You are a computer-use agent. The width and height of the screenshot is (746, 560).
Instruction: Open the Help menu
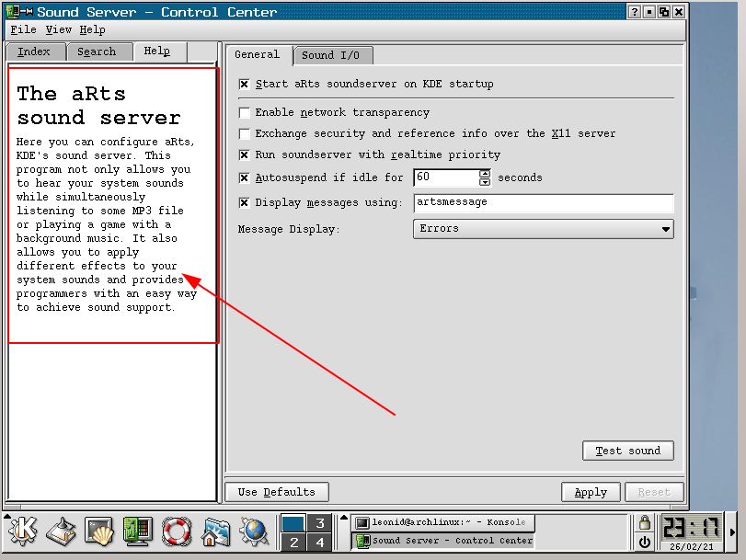(x=92, y=29)
